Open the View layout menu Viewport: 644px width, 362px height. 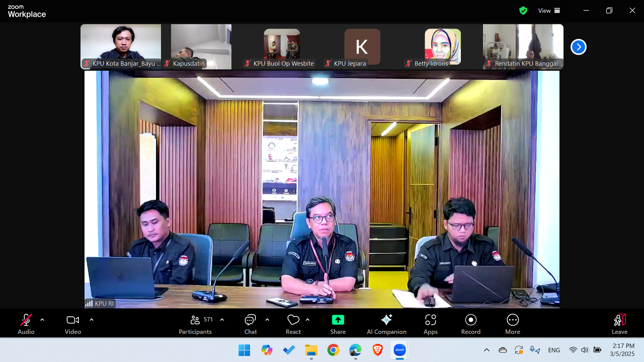(x=549, y=11)
